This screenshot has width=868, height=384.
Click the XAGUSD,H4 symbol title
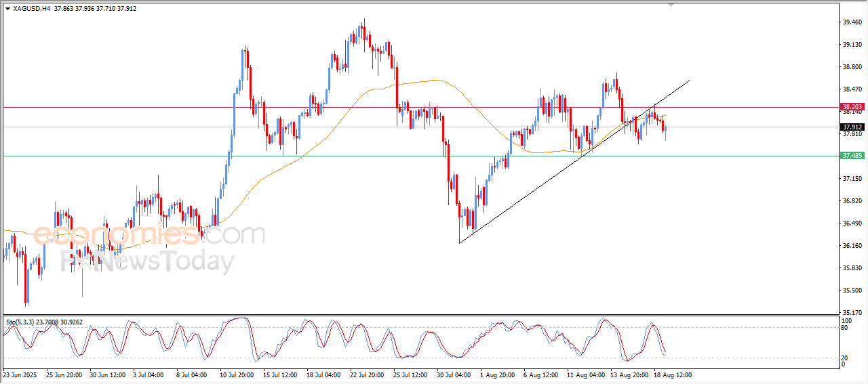coord(31,9)
